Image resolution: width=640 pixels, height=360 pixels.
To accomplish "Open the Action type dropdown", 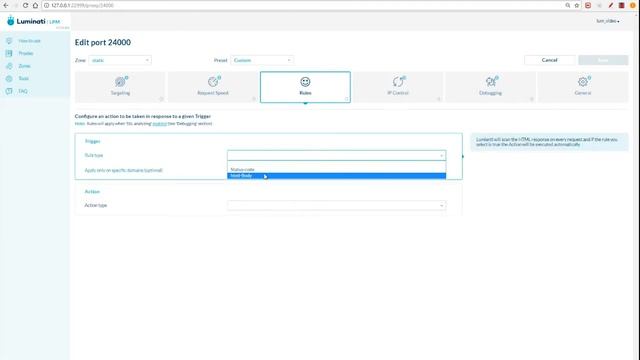I will tap(336, 205).
